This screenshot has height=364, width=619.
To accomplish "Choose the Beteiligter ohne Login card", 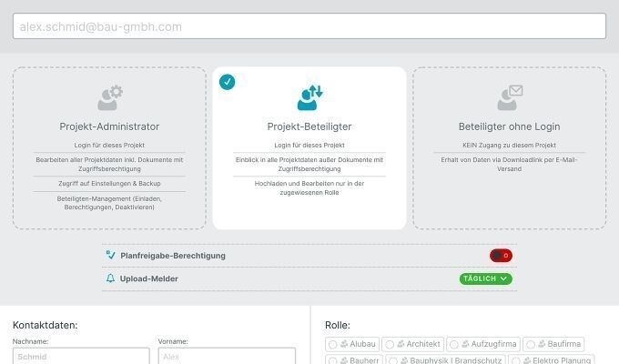I will [509, 148].
